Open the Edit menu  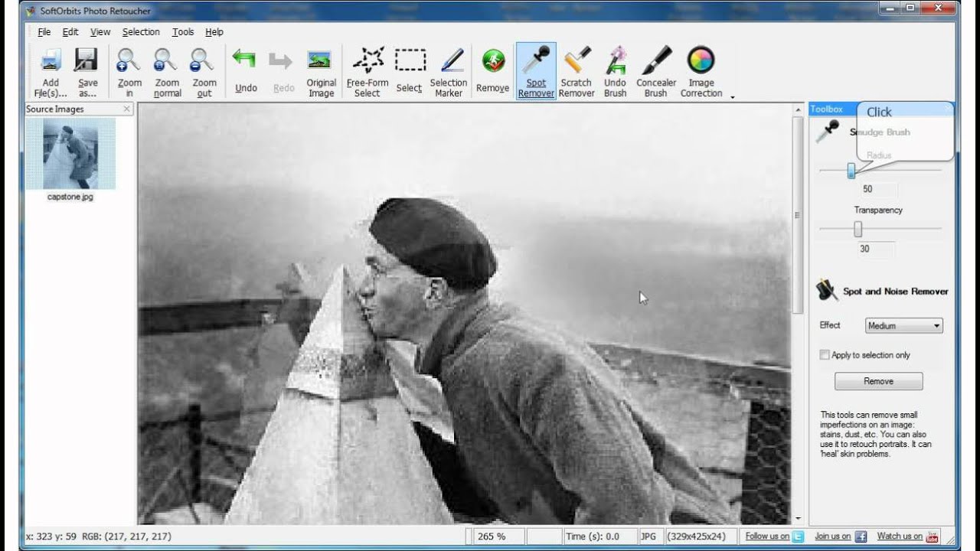pyautogui.click(x=70, y=32)
